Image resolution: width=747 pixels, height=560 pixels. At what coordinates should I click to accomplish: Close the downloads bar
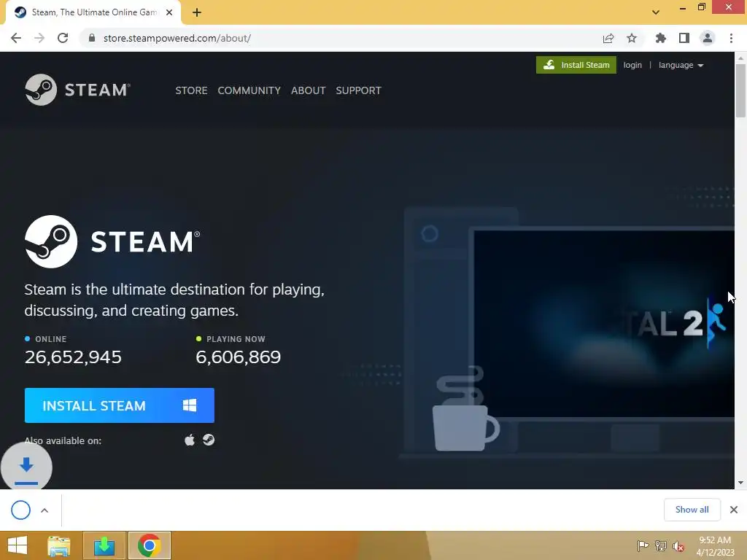coord(734,510)
